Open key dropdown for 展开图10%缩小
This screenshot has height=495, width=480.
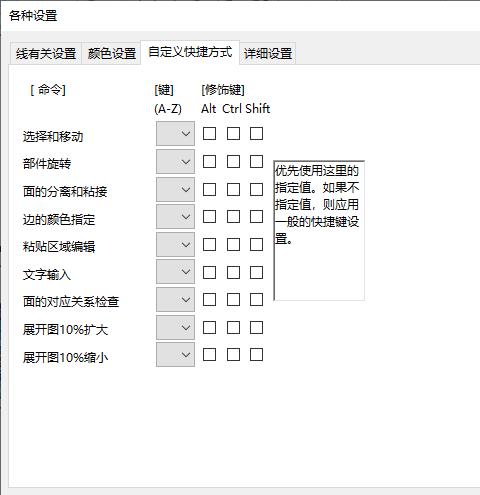click(175, 355)
